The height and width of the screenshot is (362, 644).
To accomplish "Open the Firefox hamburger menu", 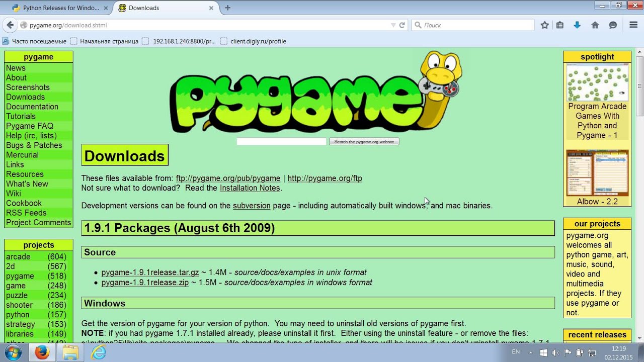I will pyautogui.click(x=633, y=25).
